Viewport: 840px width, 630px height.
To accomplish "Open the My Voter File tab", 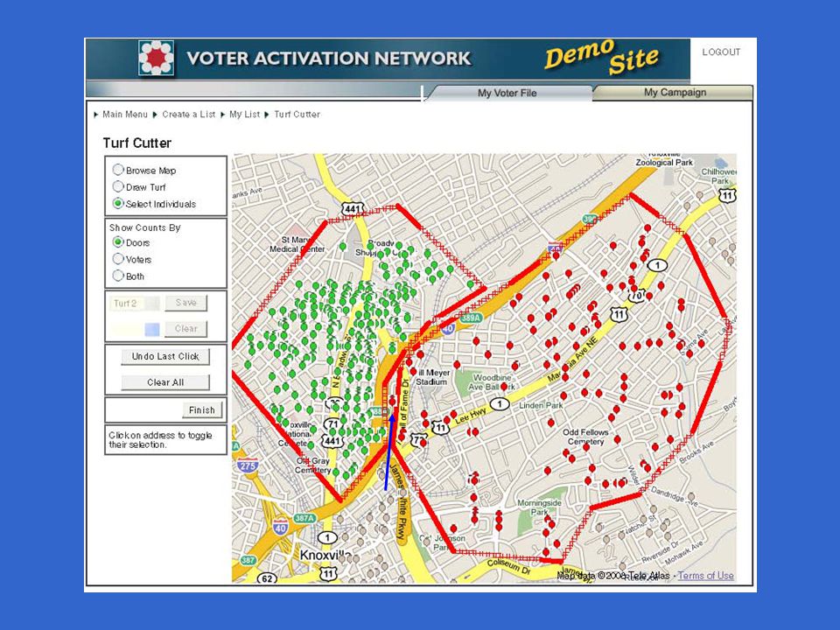I will pyautogui.click(x=507, y=93).
